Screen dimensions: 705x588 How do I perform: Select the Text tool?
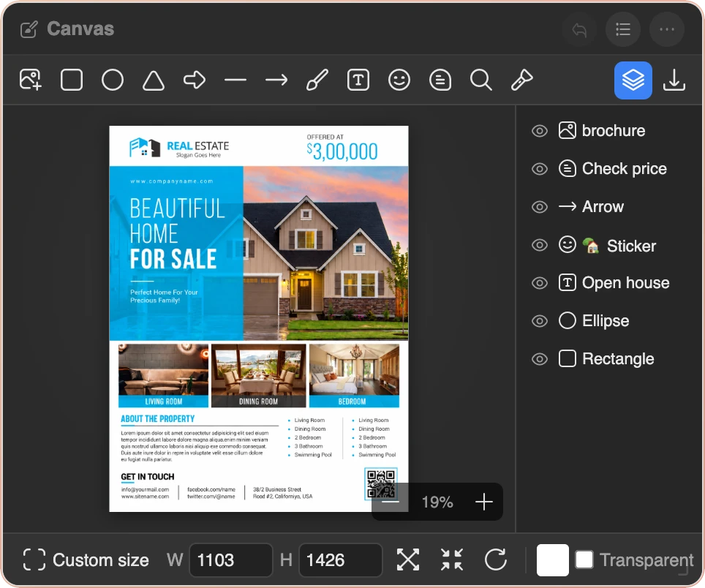(x=358, y=80)
